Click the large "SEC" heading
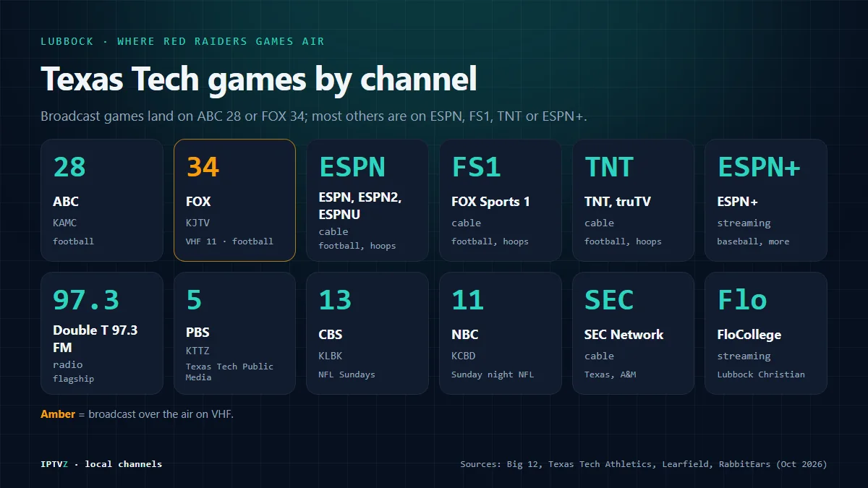 pyautogui.click(x=609, y=300)
